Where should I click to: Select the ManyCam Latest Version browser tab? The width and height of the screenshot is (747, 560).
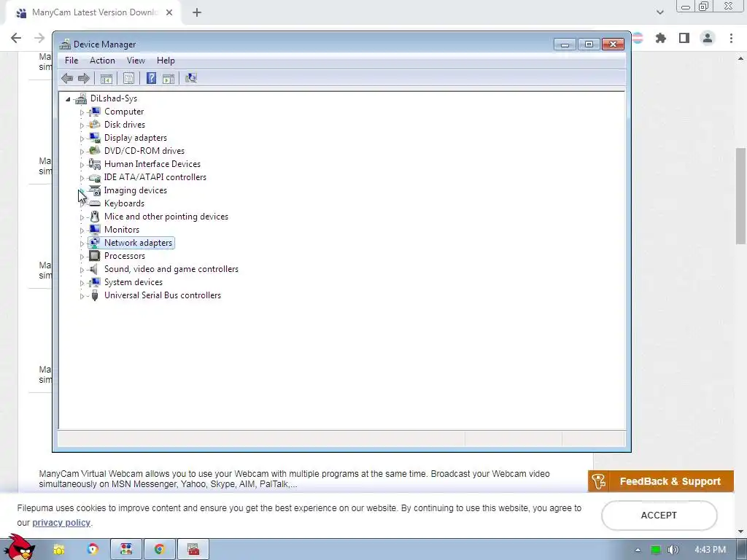coord(93,13)
